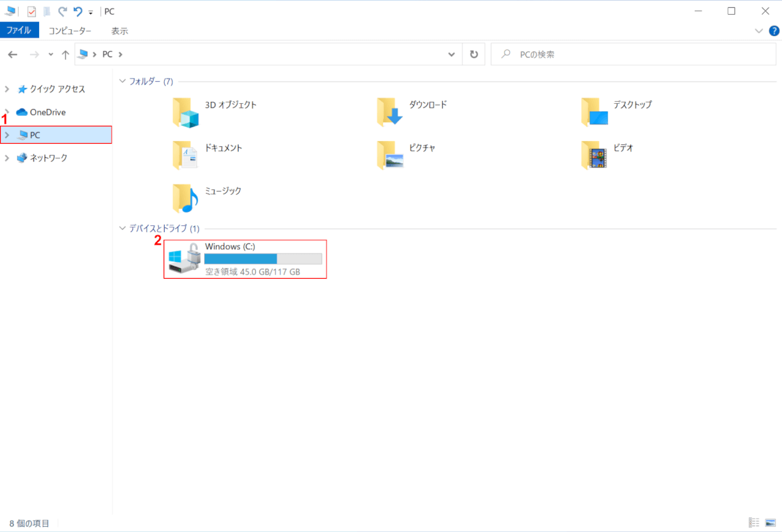The image size is (782, 532).
Task: Open the ドキュメント folder icon
Action: [x=186, y=155]
